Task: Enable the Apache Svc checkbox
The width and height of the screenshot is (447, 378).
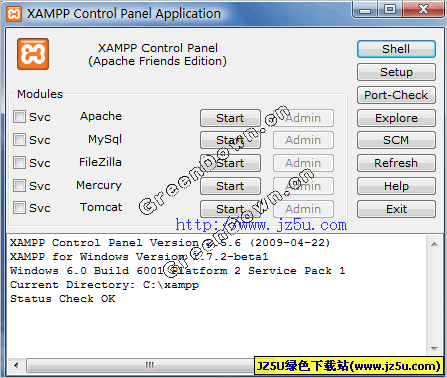Action: click(19, 117)
